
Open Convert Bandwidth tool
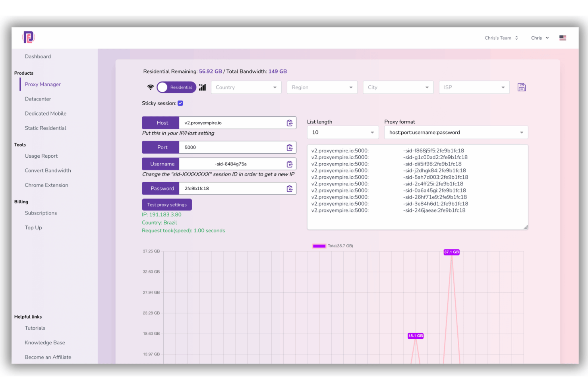click(x=48, y=170)
